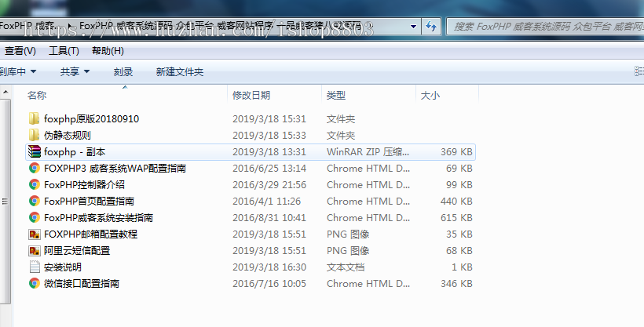The image size is (644, 327).
Task: Click date 2016/8/31 10:41
Action: 269,217
